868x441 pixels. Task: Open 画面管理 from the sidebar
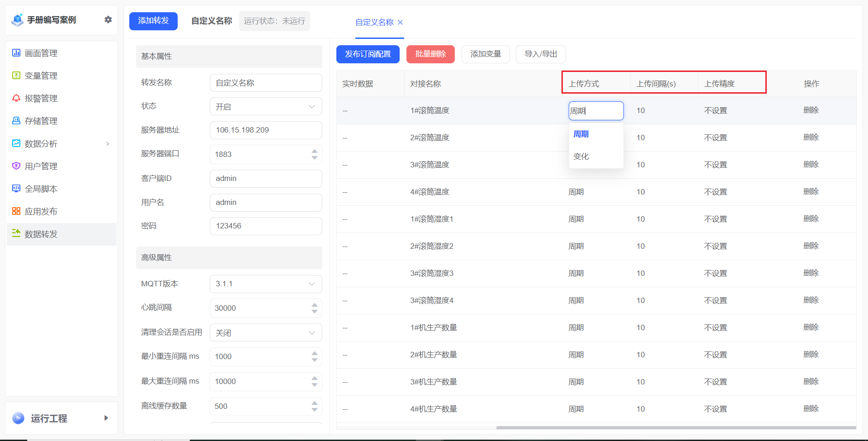pos(41,53)
